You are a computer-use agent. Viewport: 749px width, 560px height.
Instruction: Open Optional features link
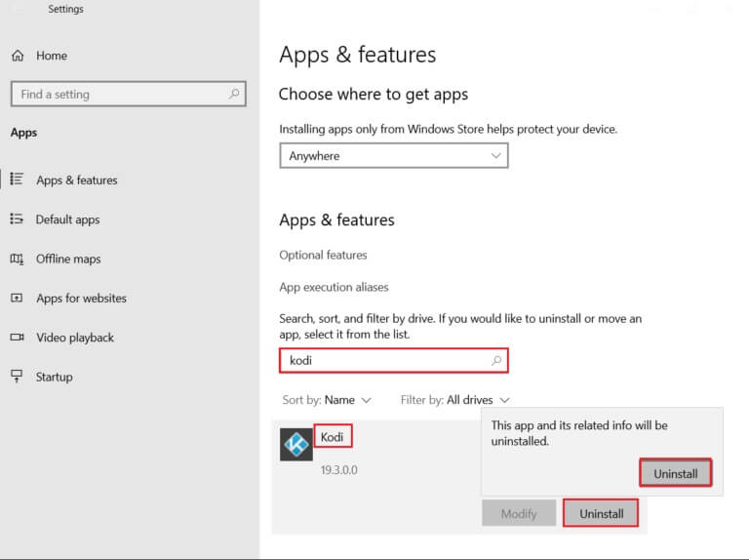[x=323, y=255]
